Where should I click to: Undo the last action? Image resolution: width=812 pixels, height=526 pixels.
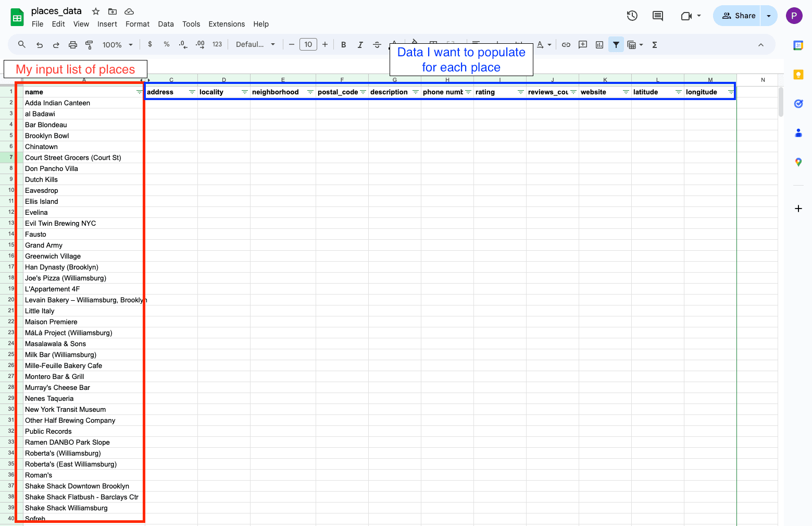click(x=40, y=45)
